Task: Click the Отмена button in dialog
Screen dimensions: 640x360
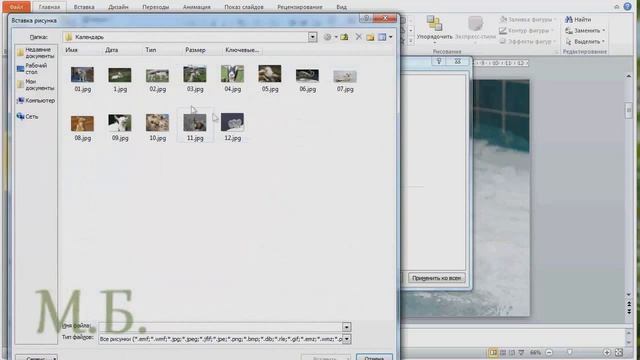Action: (x=374, y=357)
